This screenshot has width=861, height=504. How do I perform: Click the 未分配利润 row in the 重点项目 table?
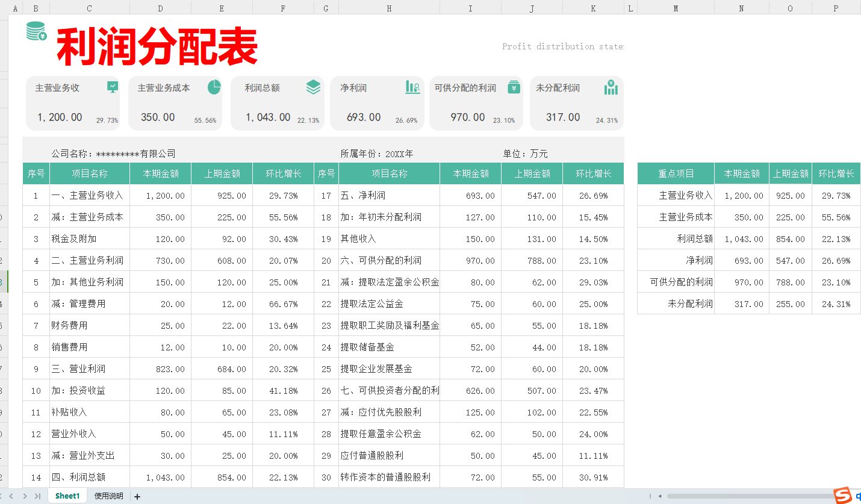tap(749, 304)
